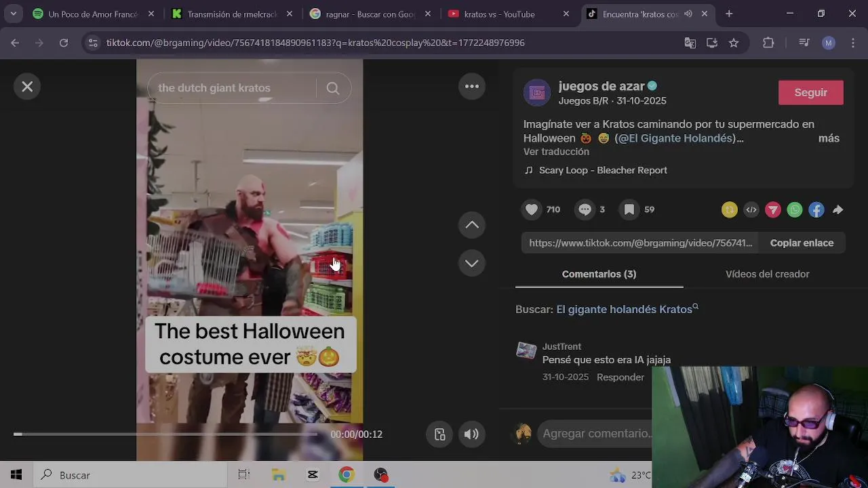Bookmark this page with the star

tap(734, 43)
